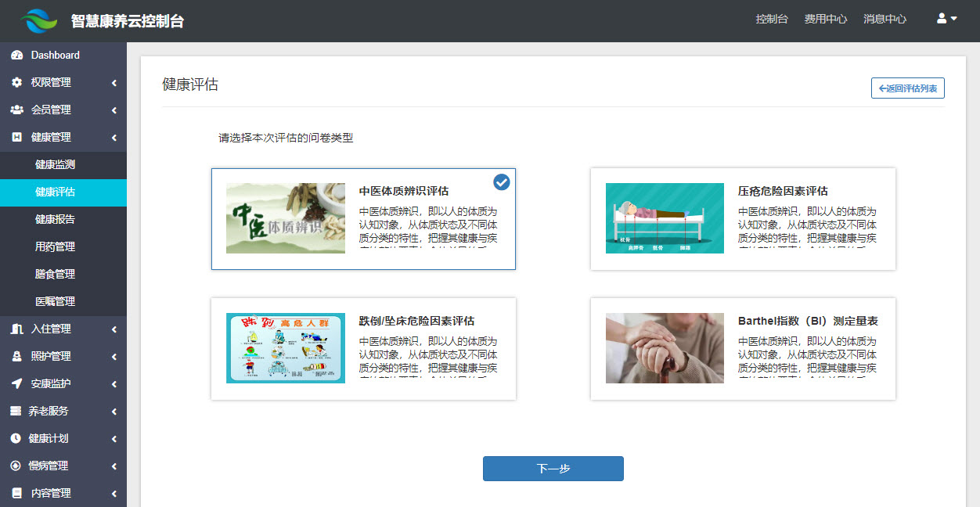Click the 权限管理 gear icon
980x507 pixels.
click(16, 82)
